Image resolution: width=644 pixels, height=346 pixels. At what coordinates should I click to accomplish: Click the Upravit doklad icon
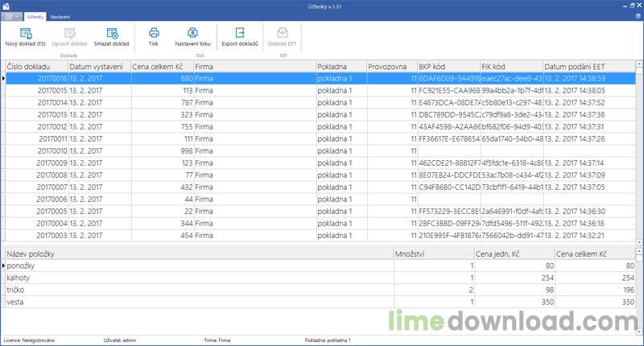point(68,34)
